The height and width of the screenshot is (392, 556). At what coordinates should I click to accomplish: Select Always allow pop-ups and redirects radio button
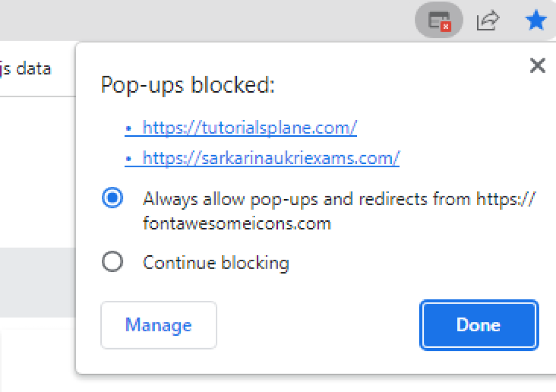click(112, 199)
